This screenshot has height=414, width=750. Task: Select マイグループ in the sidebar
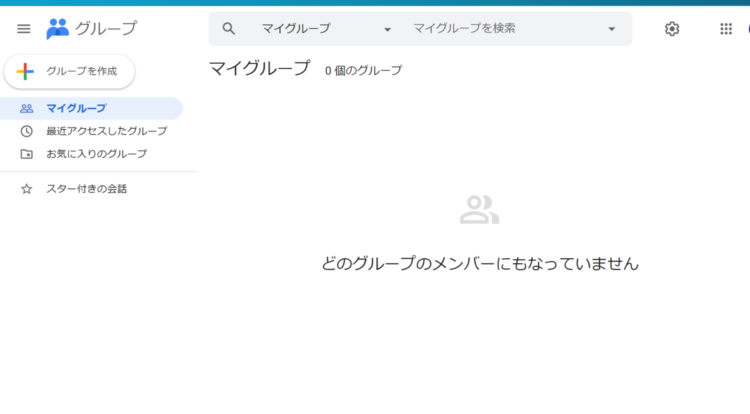[91, 109]
